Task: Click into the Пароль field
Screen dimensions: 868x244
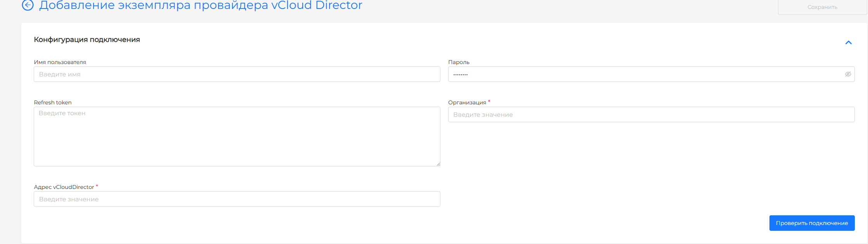Action: (644, 74)
